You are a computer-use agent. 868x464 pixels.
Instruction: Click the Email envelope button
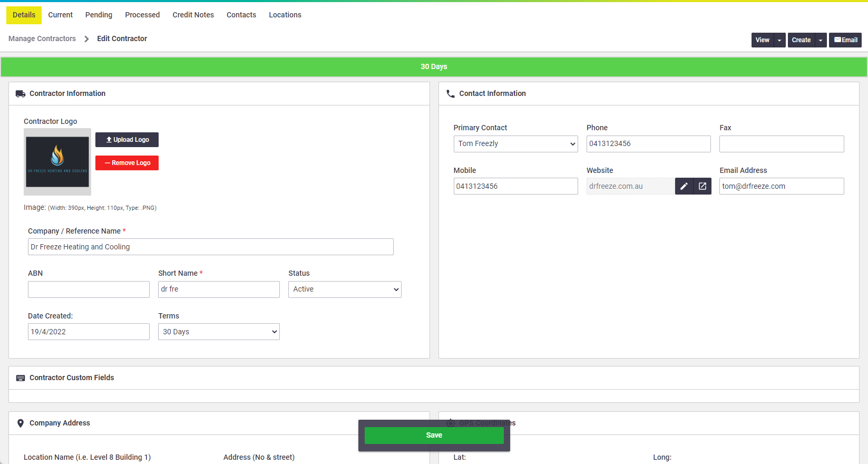tap(845, 40)
